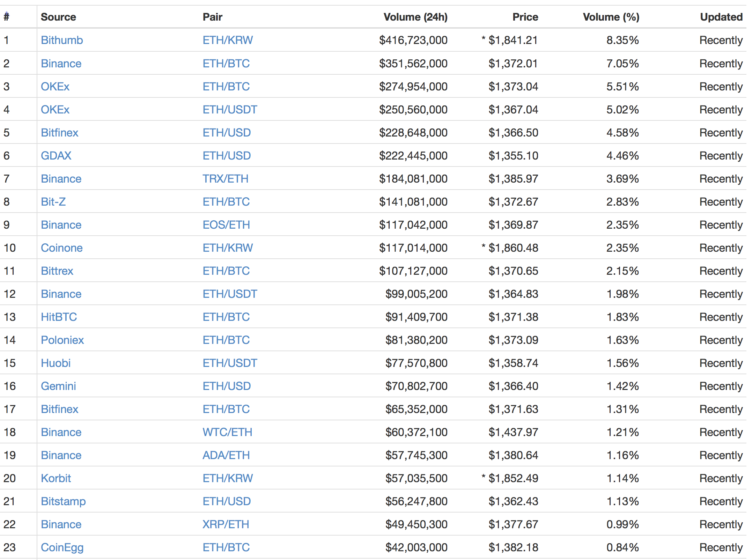752x560 pixels.
Task: Select volume value $42,003,000
Action: tap(416, 547)
